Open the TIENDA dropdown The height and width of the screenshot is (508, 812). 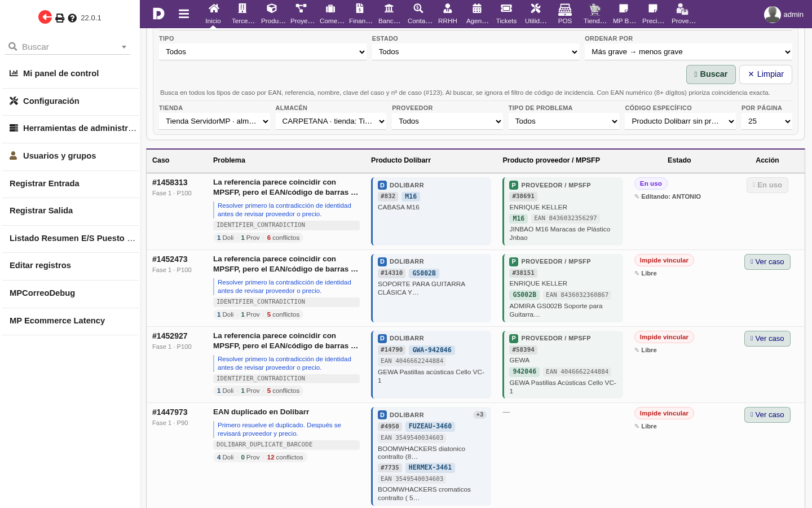pos(214,121)
